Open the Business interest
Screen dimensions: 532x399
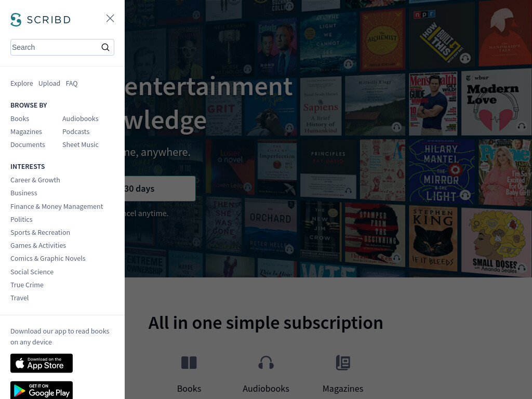(x=24, y=193)
